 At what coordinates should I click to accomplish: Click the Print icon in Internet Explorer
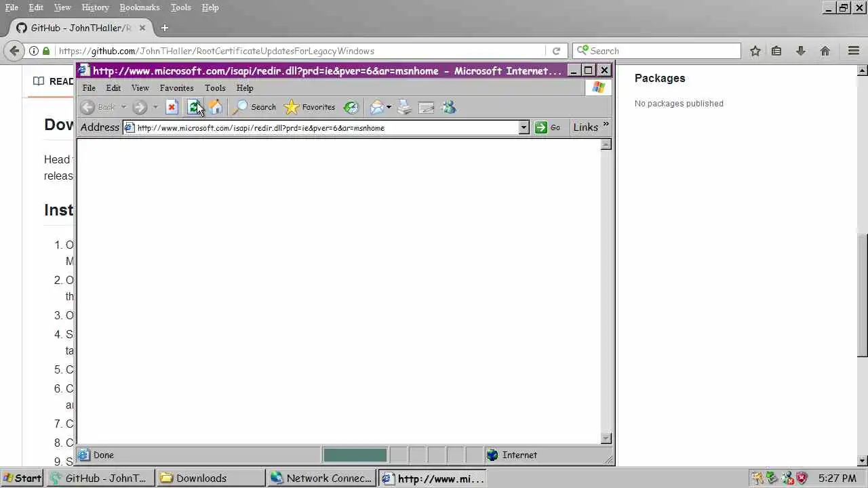(404, 107)
